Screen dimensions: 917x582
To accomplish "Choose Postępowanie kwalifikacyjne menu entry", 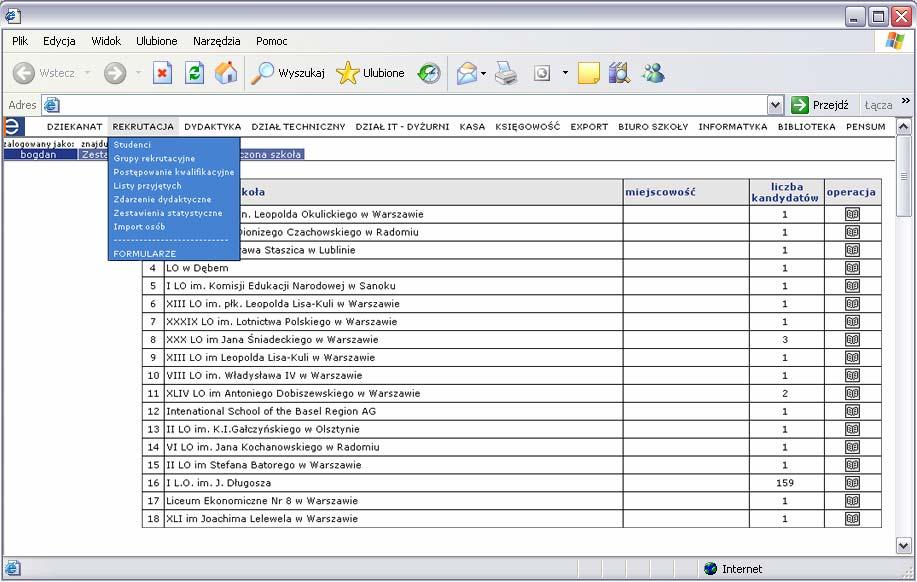I will pyautogui.click(x=174, y=172).
